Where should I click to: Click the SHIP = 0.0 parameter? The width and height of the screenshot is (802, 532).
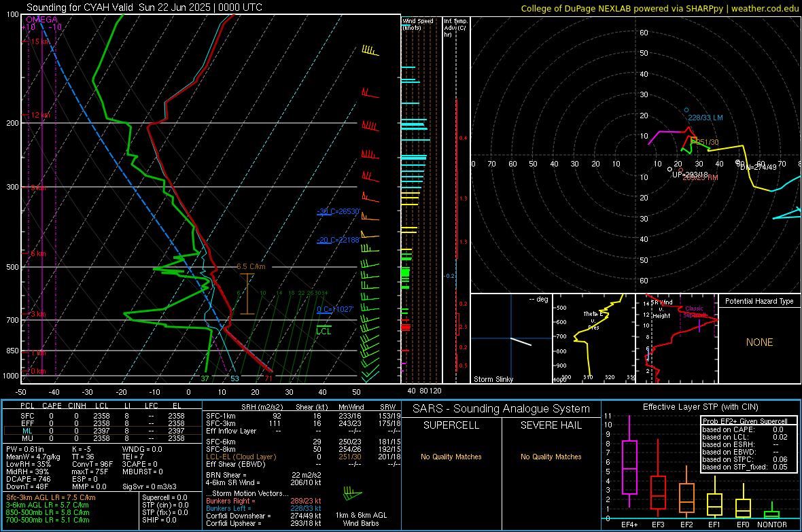tap(159, 520)
